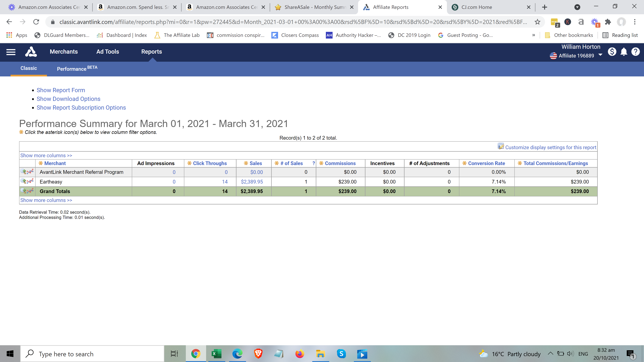Show hidden system tray icons

click(x=550, y=353)
